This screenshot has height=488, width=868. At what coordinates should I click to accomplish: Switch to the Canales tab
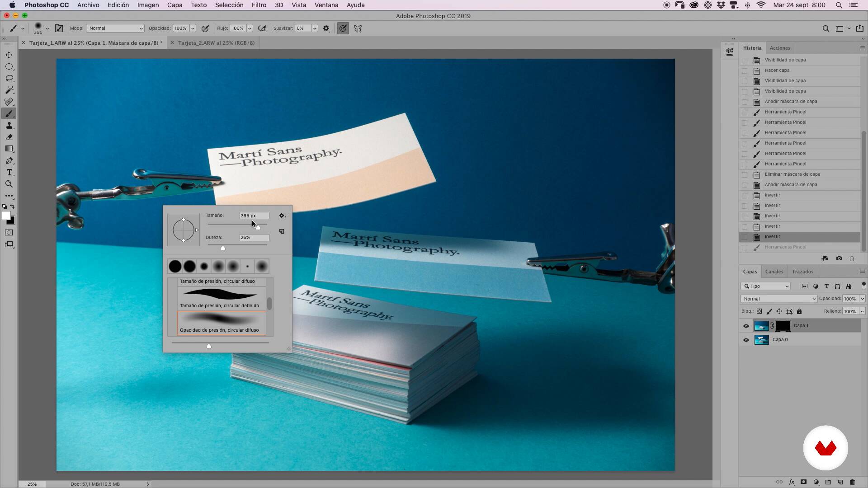[774, 272]
